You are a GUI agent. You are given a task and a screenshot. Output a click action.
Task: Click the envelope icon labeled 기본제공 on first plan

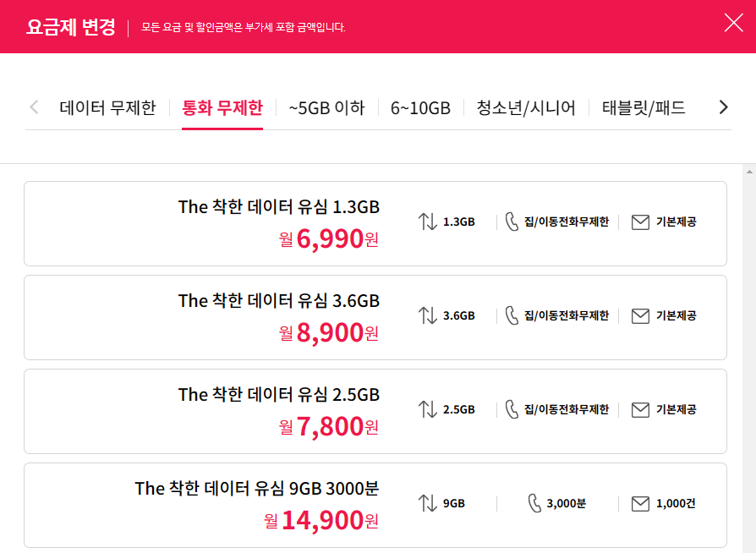tap(640, 222)
